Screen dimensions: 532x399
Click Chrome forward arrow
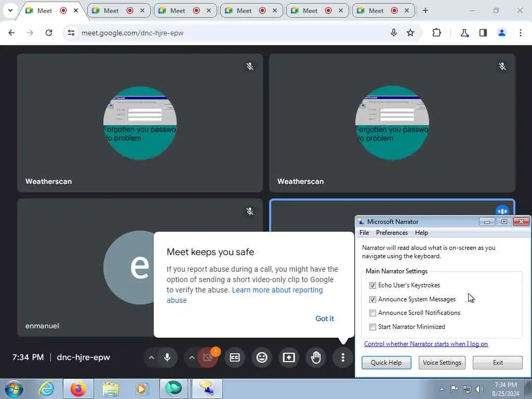[30, 33]
